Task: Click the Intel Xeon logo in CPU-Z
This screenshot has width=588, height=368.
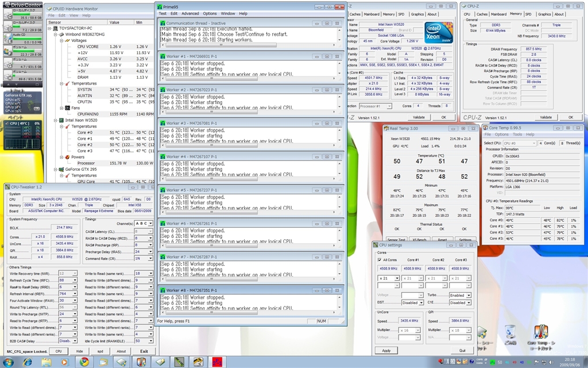Action: [x=438, y=32]
